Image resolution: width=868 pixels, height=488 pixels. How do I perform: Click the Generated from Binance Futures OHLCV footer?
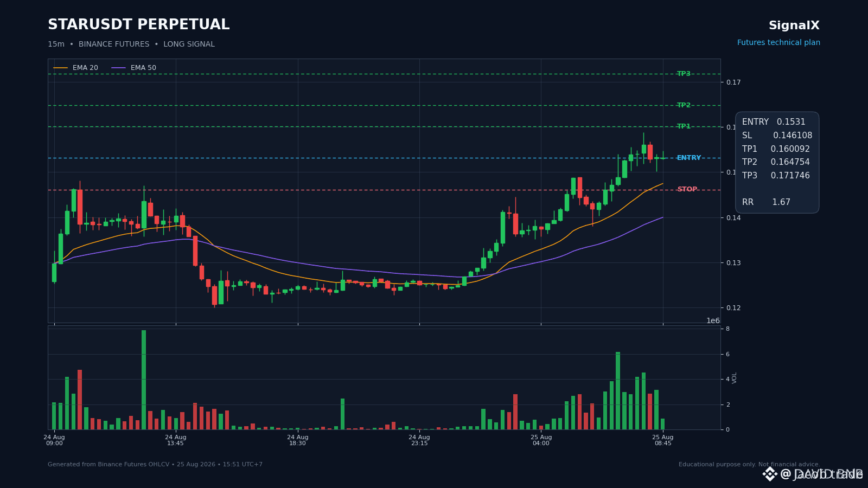tap(155, 465)
